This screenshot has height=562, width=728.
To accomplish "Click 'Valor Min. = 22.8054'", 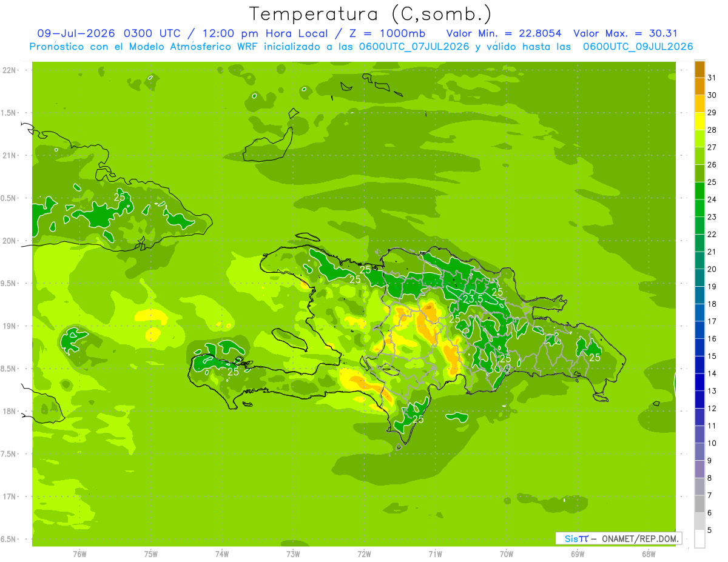I will 504,33.
